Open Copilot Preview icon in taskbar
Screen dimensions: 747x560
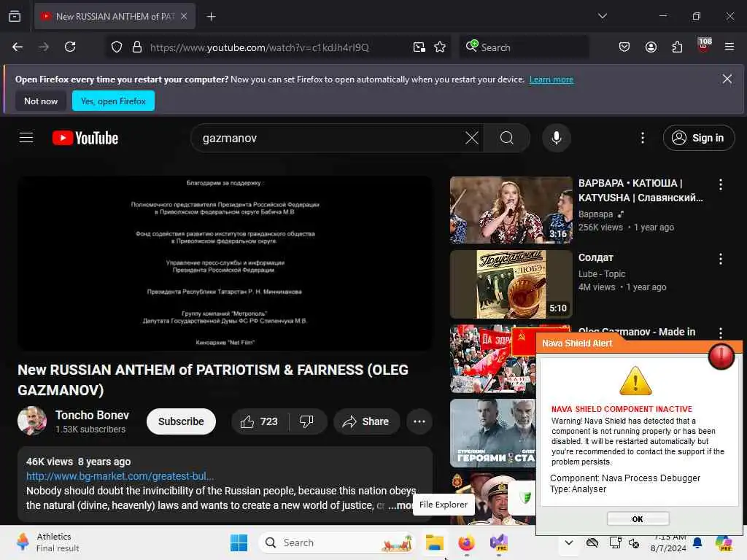(x=724, y=542)
